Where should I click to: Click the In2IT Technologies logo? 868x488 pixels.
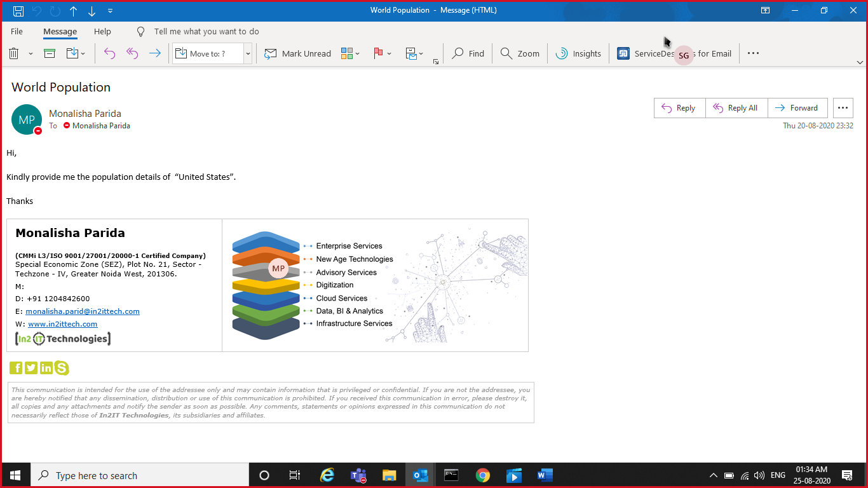63,339
